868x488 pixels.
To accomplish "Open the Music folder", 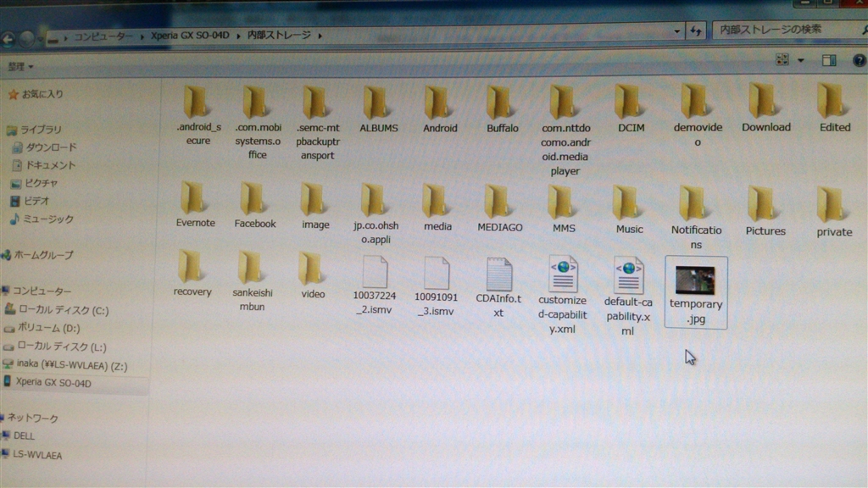I will pyautogui.click(x=628, y=204).
